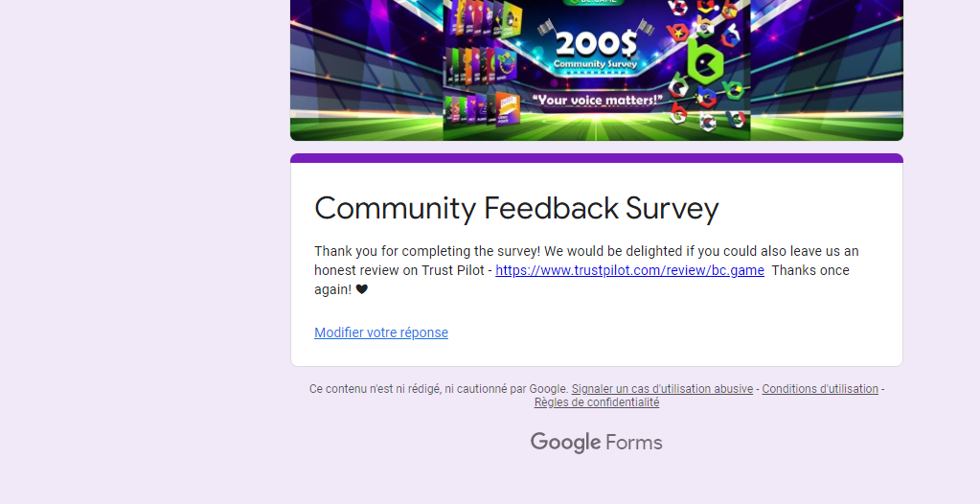
Task: Open "Signaler un cas d'utilisation abusive"
Action: [x=662, y=389]
